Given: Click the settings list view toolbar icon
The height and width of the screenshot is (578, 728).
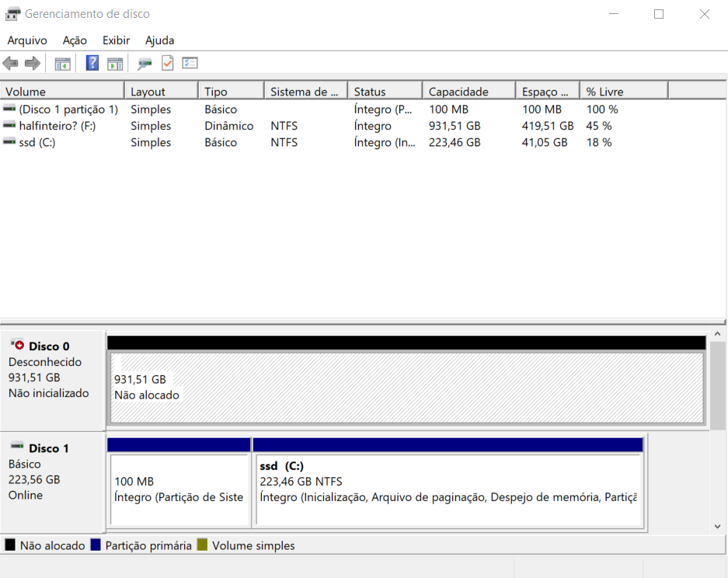Looking at the screenshot, I should 190,63.
